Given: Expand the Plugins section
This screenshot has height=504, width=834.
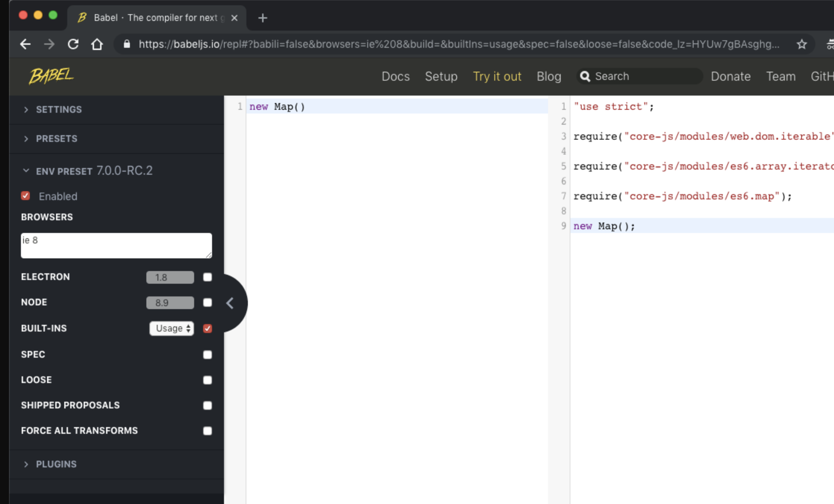Looking at the screenshot, I should click(116, 464).
